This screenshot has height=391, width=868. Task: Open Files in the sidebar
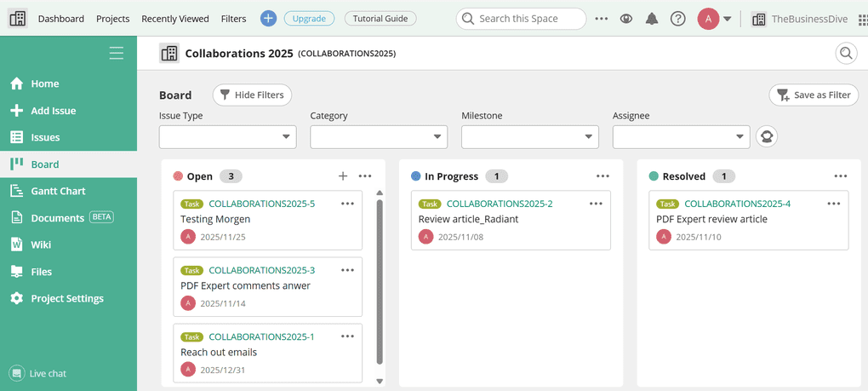coord(68,272)
